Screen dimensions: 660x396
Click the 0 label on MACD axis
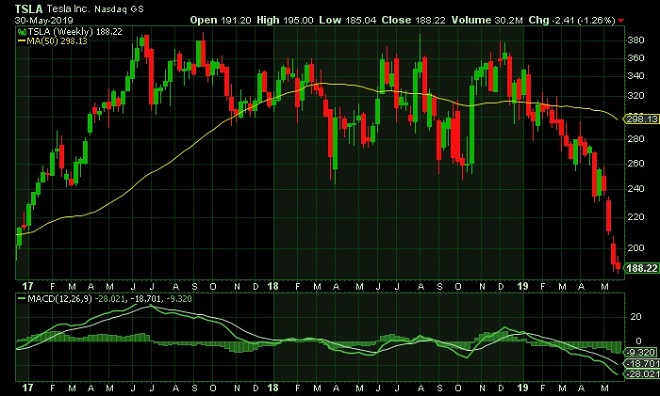click(x=639, y=341)
